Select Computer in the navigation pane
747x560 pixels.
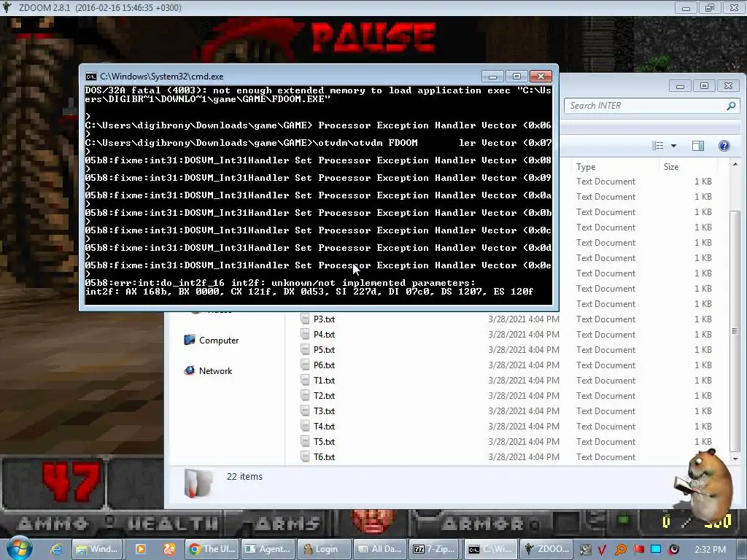tap(212, 340)
